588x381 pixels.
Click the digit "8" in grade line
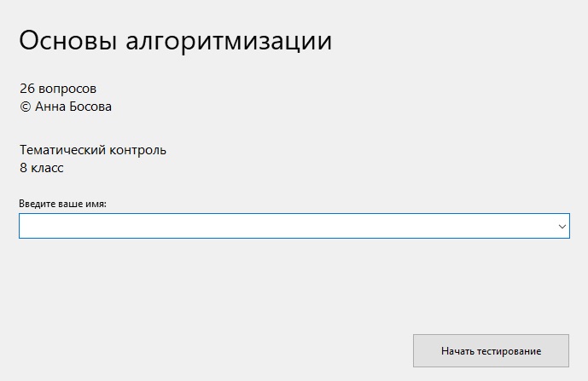click(x=23, y=168)
